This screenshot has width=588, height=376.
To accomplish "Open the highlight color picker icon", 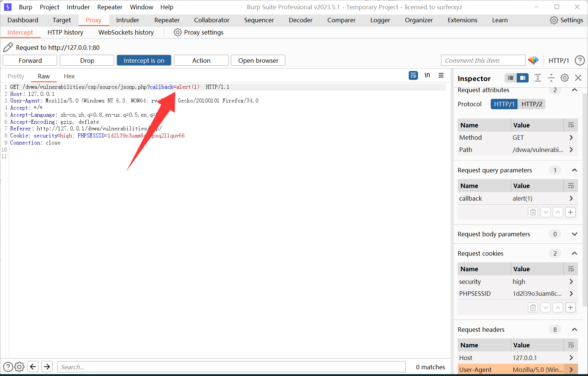I will click(x=533, y=60).
